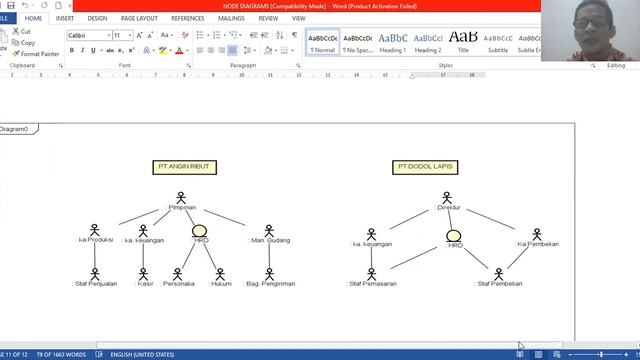Apply the Title style
Image resolution: width=640 pixels, height=360 pixels.
[463, 42]
